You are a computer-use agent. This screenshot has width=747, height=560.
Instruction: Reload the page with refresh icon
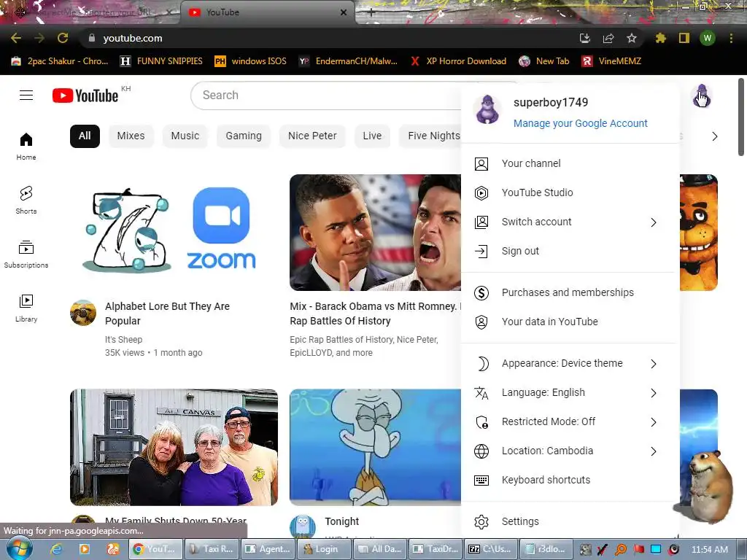63,38
